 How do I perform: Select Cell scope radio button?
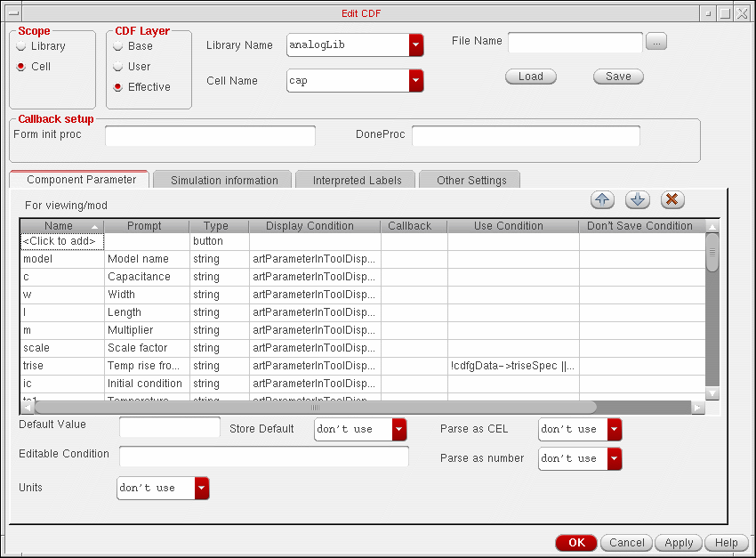click(21, 67)
